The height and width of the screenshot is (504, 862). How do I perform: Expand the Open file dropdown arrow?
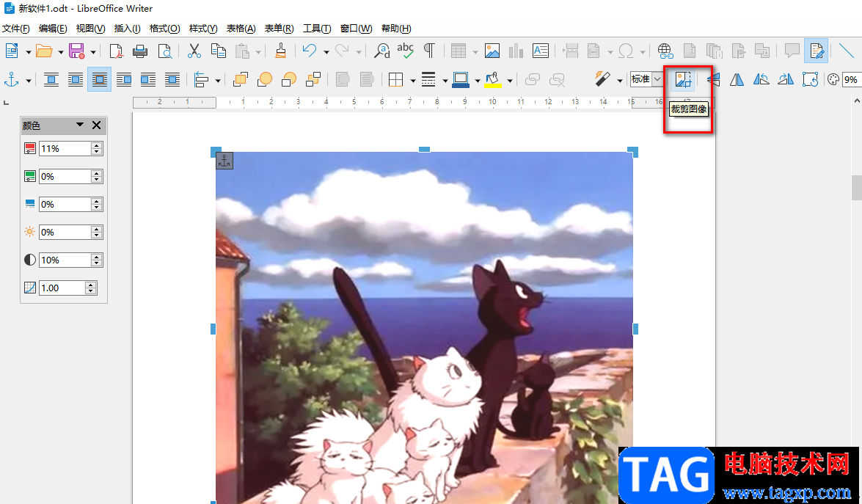tap(60, 52)
